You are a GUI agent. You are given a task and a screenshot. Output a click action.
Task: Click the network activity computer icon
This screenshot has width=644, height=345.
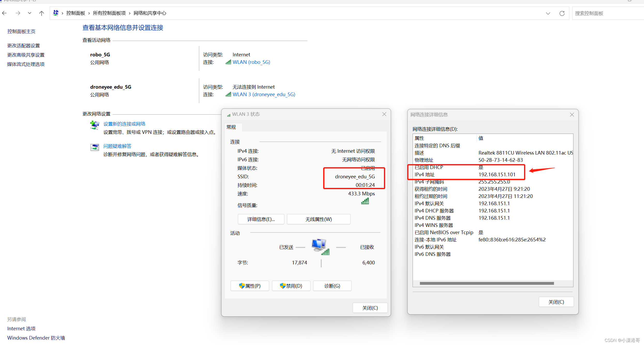pos(321,247)
